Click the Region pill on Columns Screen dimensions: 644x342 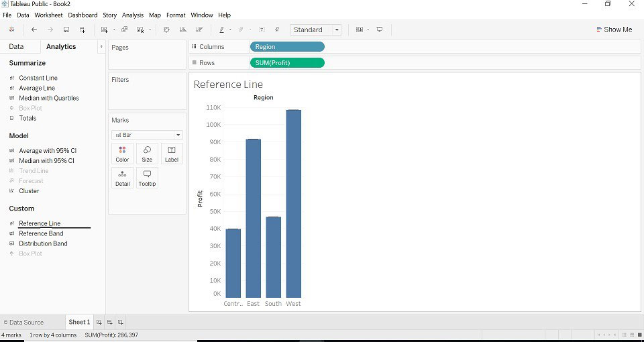pyautogui.click(x=287, y=47)
